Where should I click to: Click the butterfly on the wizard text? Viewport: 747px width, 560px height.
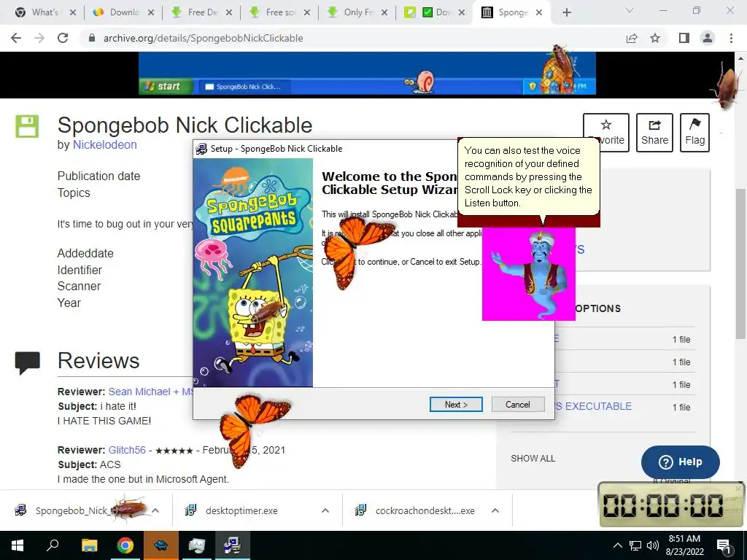(x=356, y=252)
